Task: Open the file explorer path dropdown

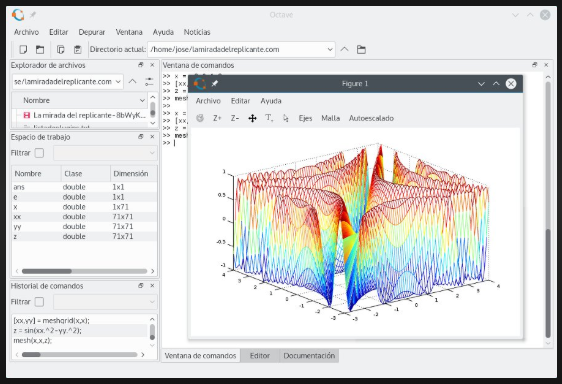Action: tap(118, 82)
